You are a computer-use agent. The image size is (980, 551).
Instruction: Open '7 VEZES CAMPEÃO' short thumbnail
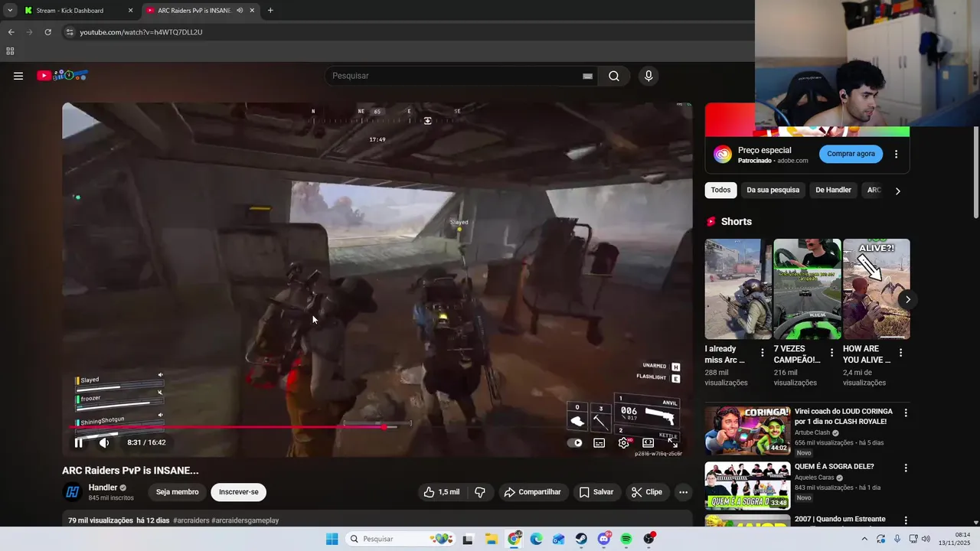click(807, 289)
